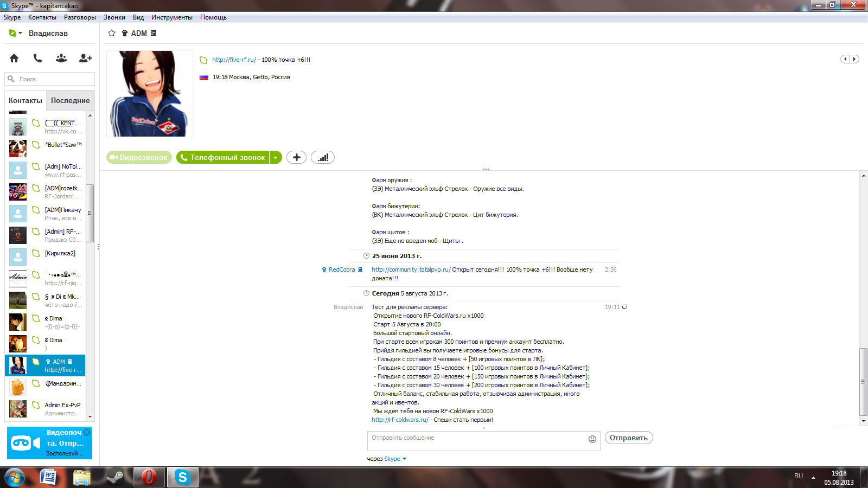Image resolution: width=868 pixels, height=488 pixels.
Task: Check call quality signal bars button
Action: (x=323, y=157)
